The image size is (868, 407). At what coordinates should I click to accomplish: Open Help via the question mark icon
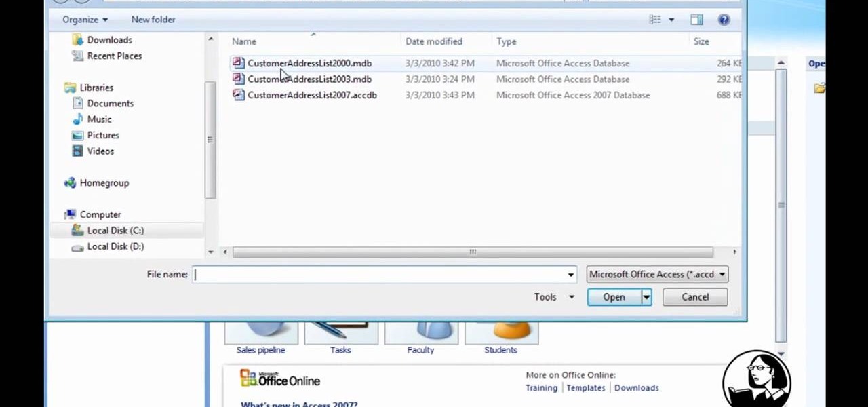coord(724,19)
